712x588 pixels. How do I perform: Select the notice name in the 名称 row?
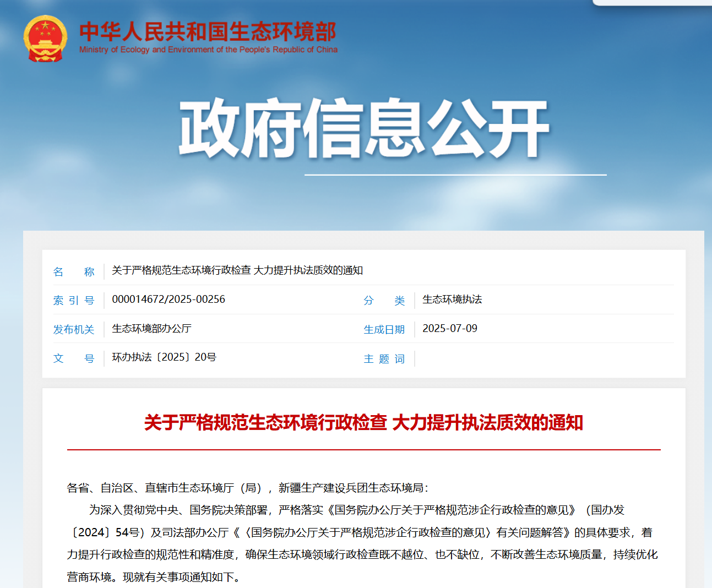(x=237, y=270)
